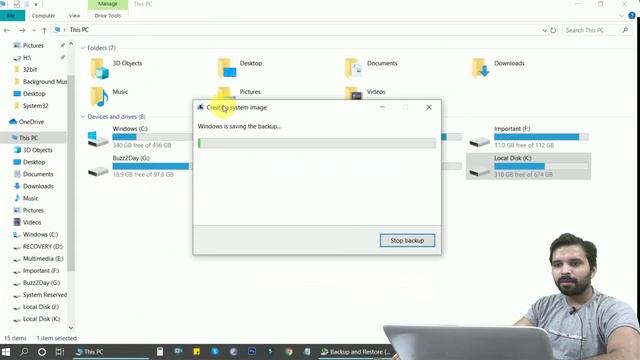This screenshot has height=360, width=640.
Task: Open the Windows Start menu
Action: (x=6, y=352)
